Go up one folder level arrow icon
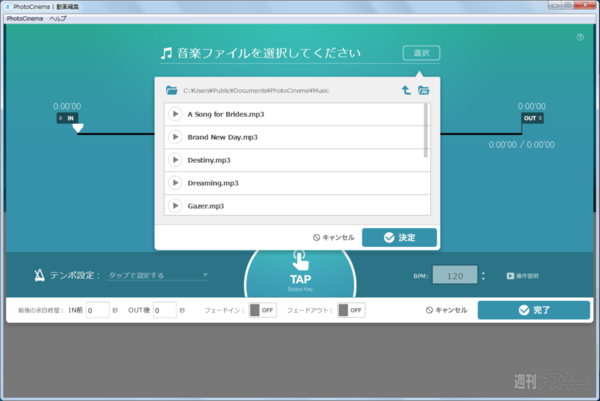The height and width of the screenshot is (401, 600). [406, 90]
